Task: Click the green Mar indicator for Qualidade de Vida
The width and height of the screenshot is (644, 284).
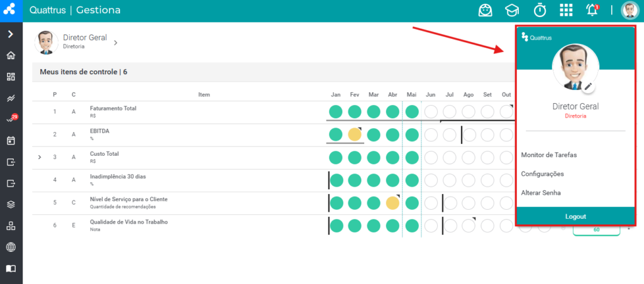Action: coord(374,226)
